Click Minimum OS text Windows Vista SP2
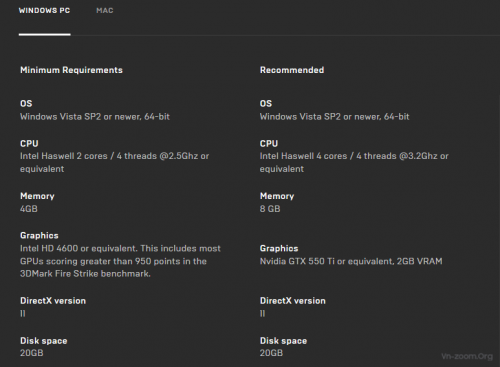Image resolution: width=500 pixels, height=367 pixels. coord(95,117)
